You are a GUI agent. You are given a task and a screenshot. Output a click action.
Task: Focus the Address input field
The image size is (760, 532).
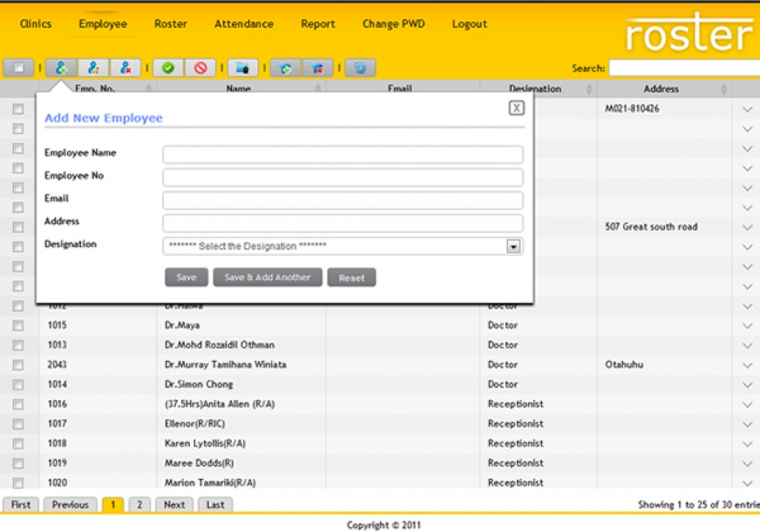click(342, 223)
